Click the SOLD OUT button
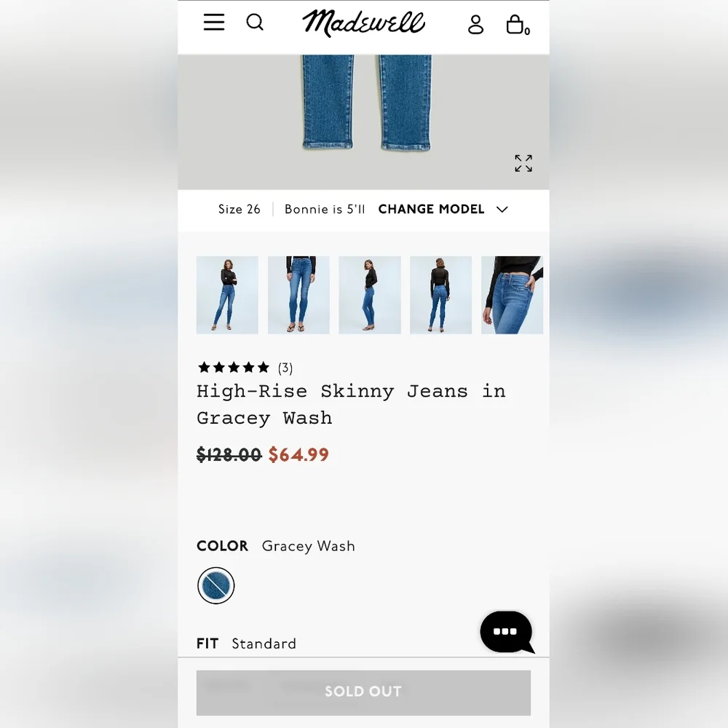 pos(363,692)
